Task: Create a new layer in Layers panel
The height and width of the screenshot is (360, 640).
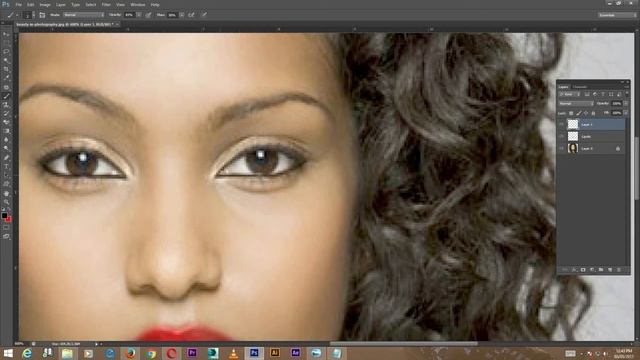Action: [x=610, y=270]
